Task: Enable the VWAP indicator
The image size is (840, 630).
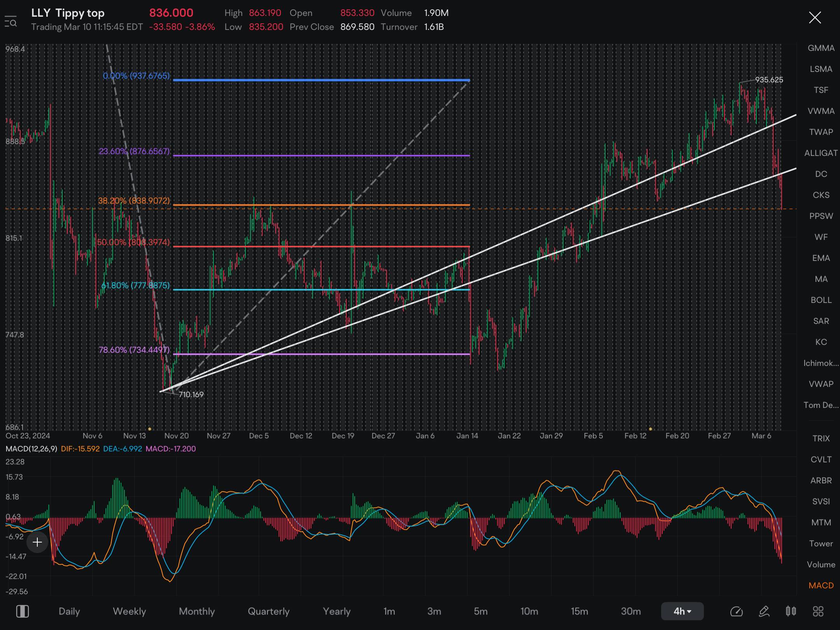Action: click(821, 384)
